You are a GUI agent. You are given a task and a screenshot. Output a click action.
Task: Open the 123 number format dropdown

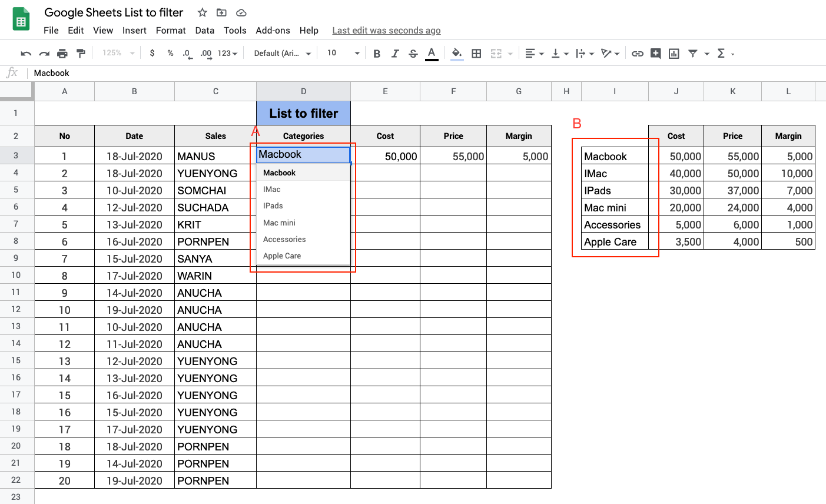[x=227, y=54]
